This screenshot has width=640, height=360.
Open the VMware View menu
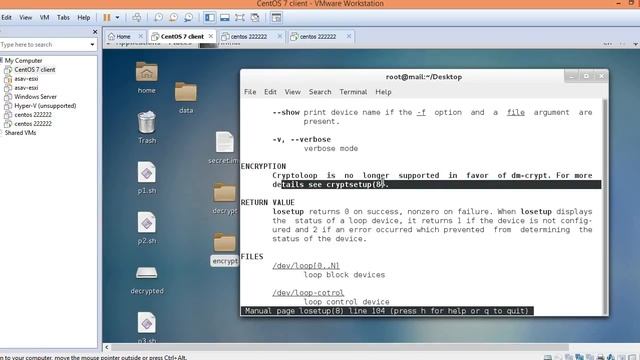[26, 18]
